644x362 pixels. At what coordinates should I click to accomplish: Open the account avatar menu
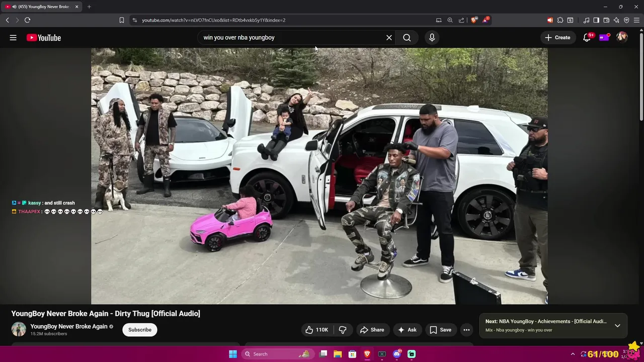622,38
